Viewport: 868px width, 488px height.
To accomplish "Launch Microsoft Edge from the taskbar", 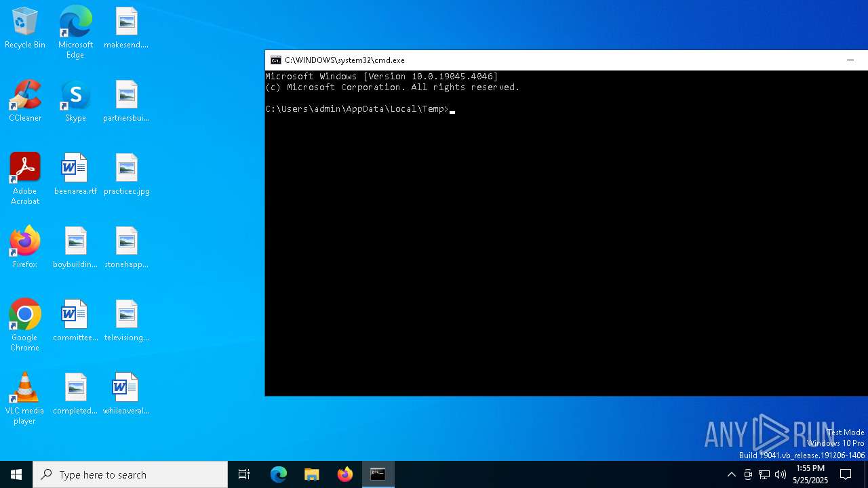I will [279, 474].
